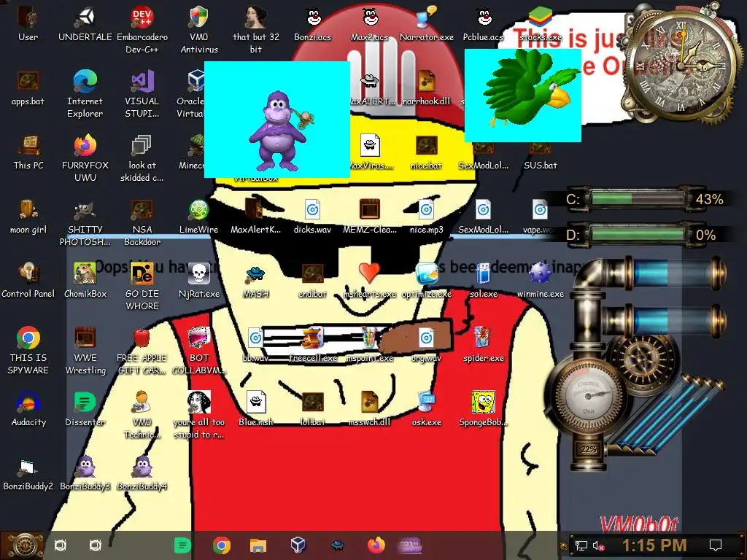The height and width of the screenshot is (560, 747).
Task: Open the steampunk Start button
Action: click(22, 545)
